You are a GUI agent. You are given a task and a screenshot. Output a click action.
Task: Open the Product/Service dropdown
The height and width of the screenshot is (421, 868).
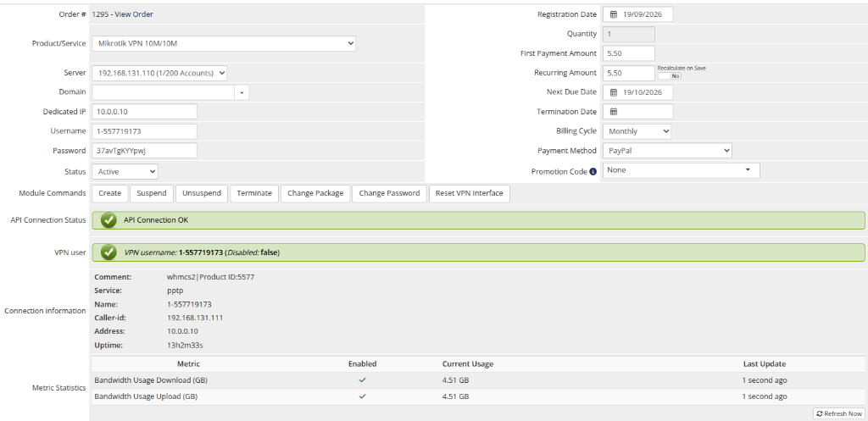click(x=224, y=43)
